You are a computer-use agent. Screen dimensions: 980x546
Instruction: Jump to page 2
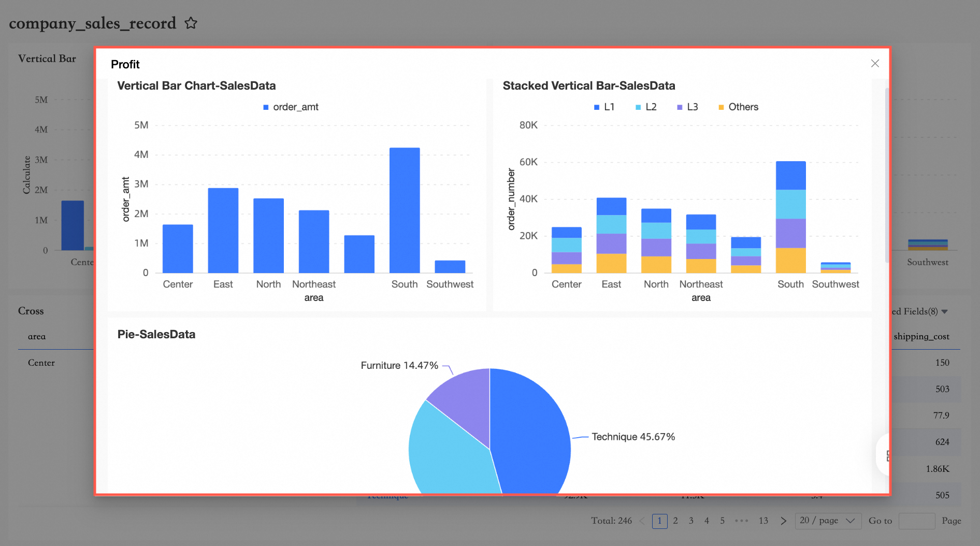coord(675,521)
